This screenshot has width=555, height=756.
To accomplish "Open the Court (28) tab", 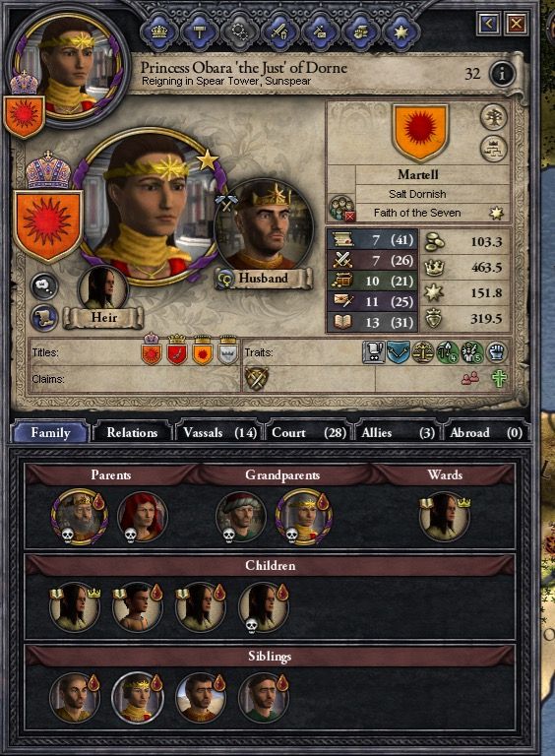I will pos(308,432).
